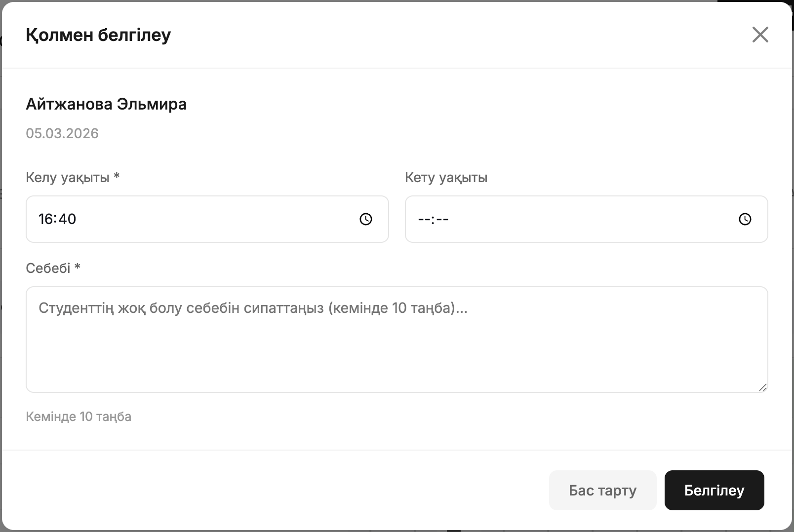This screenshot has height=532, width=794.
Task: Select the blank minutes segment in departure time
Action: point(442,219)
